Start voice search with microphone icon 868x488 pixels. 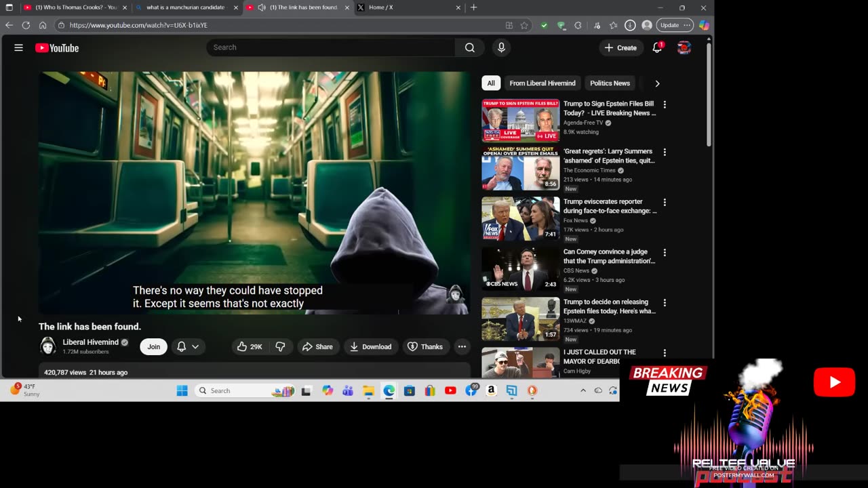point(501,47)
